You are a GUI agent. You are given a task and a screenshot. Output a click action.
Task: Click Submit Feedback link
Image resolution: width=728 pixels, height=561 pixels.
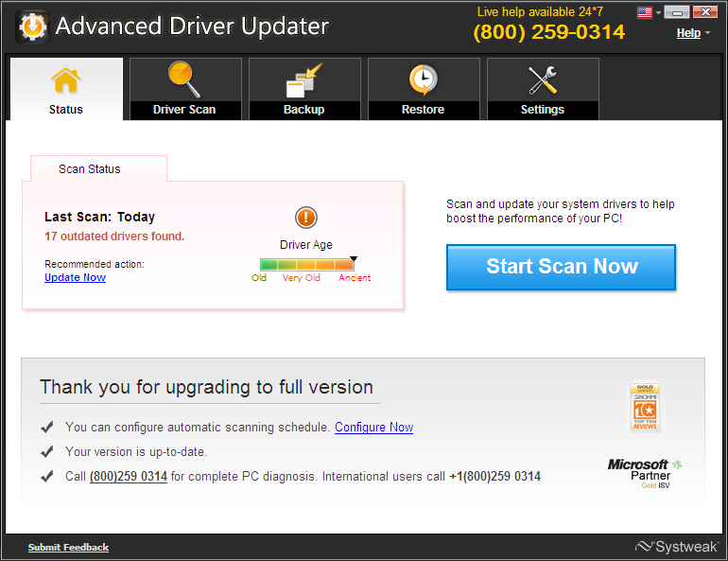[x=68, y=547]
